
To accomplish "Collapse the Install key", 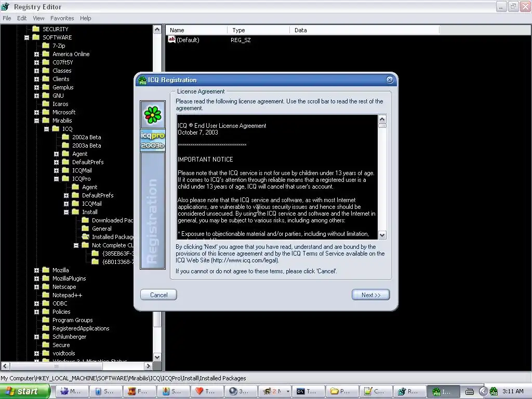I will pyautogui.click(x=66, y=212).
